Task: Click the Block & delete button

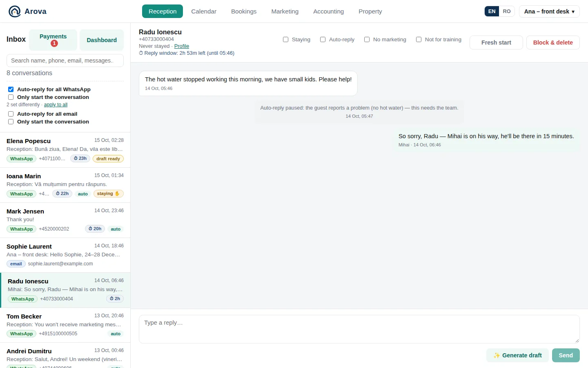Action: [553, 43]
